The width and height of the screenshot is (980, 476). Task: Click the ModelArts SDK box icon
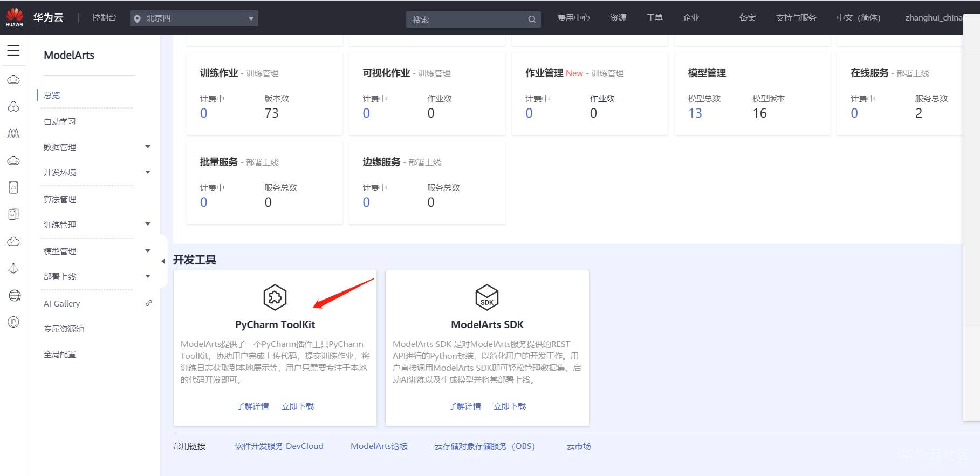pyautogui.click(x=487, y=297)
